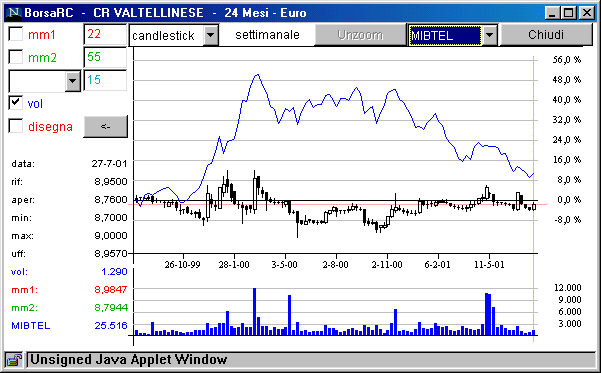Click the mm1 period field showing 22

[105, 35]
